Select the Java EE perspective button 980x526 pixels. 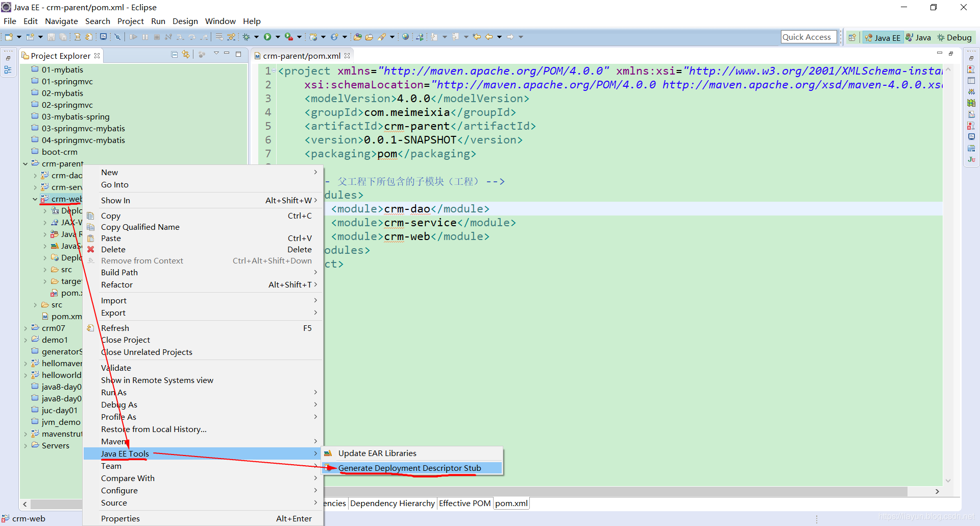click(x=883, y=37)
